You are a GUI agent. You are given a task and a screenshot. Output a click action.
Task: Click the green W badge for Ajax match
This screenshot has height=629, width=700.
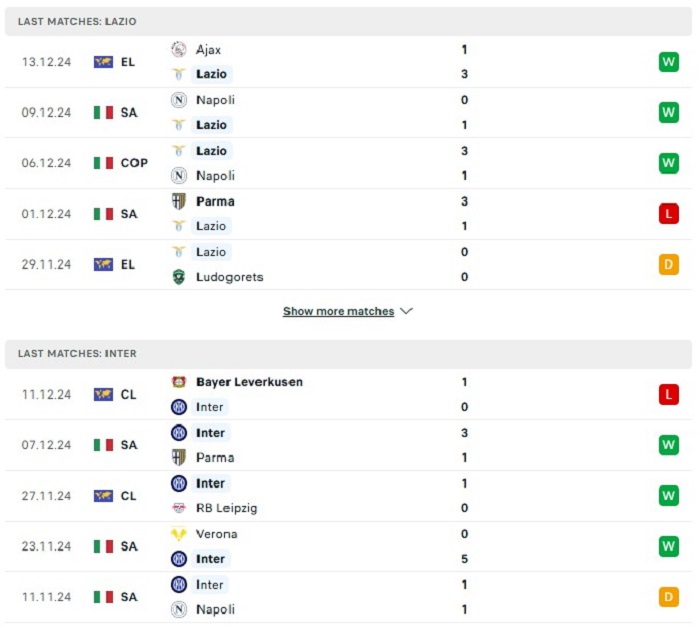point(668,62)
